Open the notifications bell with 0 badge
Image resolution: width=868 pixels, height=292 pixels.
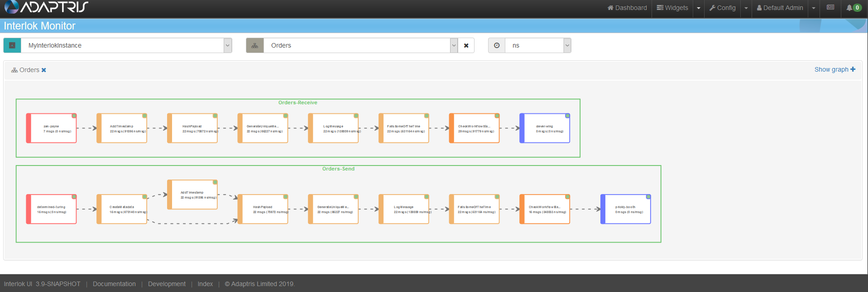coord(854,8)
